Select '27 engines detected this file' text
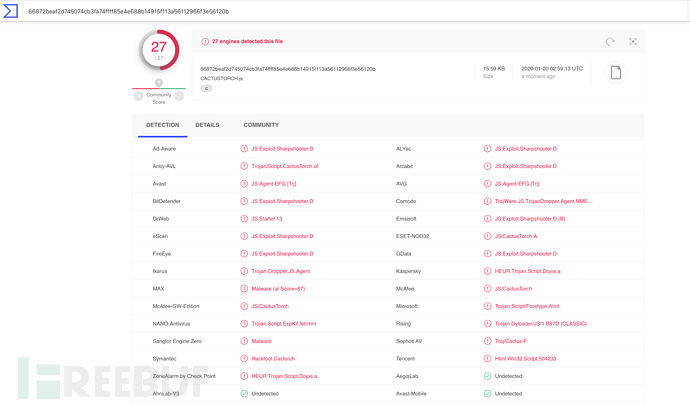 pos(247,41)
